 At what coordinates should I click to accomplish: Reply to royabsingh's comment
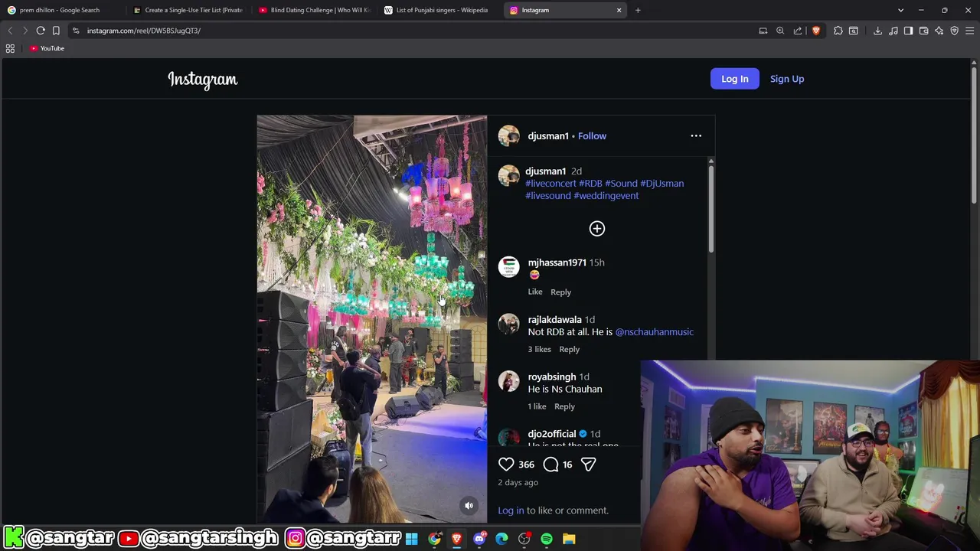564,406
